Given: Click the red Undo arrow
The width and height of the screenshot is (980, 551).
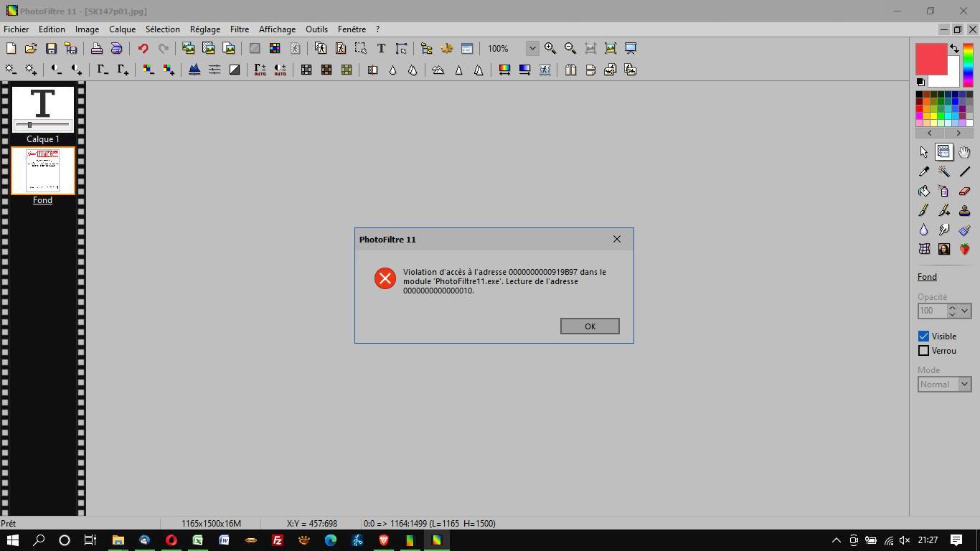Looking at the screenshot, I should coord(143,48).
